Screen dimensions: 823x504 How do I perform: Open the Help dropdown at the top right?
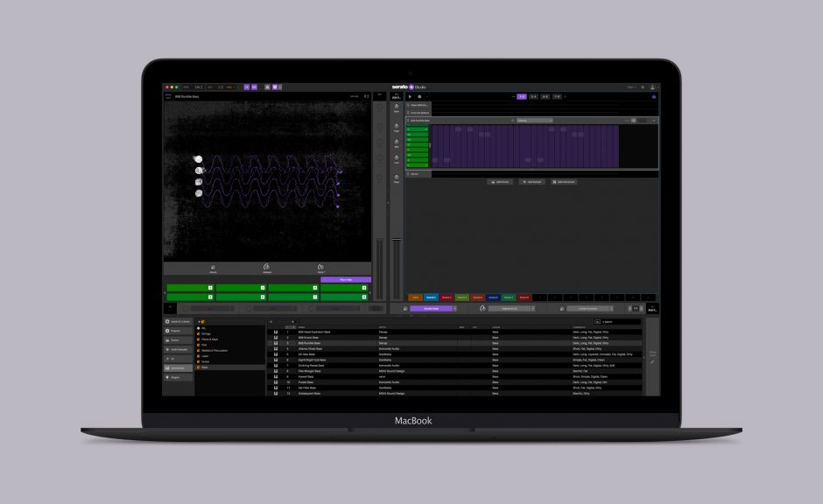pos(630,87)
